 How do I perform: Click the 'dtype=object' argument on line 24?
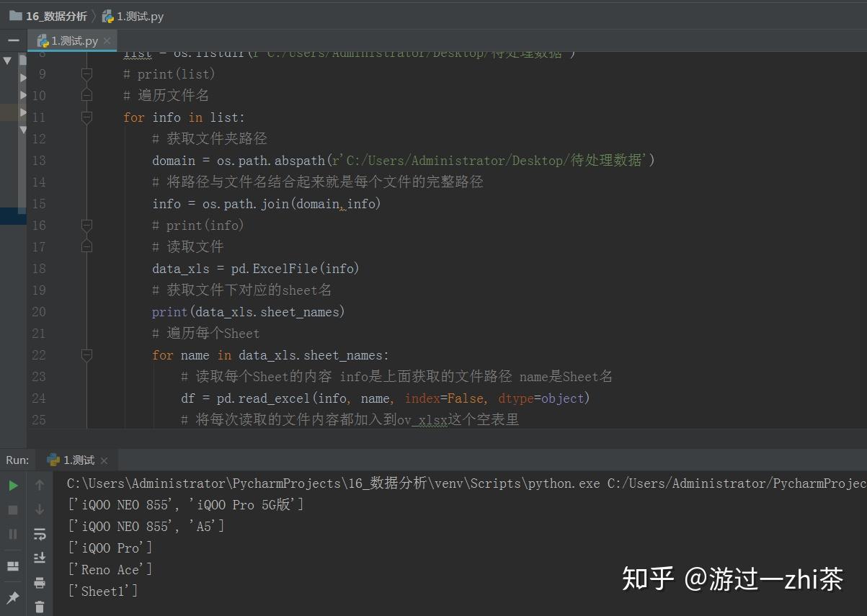coord(541,398)
